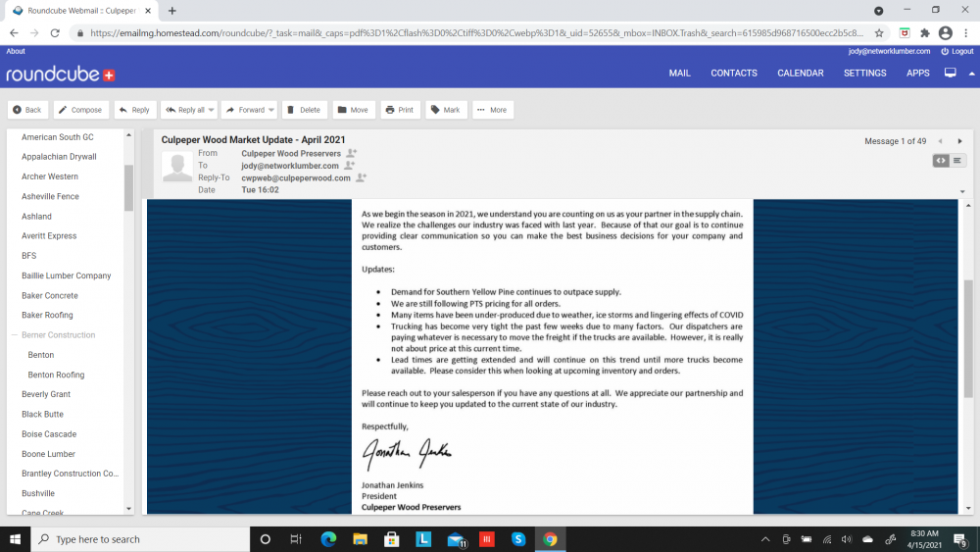Open the Forward options dropdown arrow
The image size is (980, 552).
[271, 110]
